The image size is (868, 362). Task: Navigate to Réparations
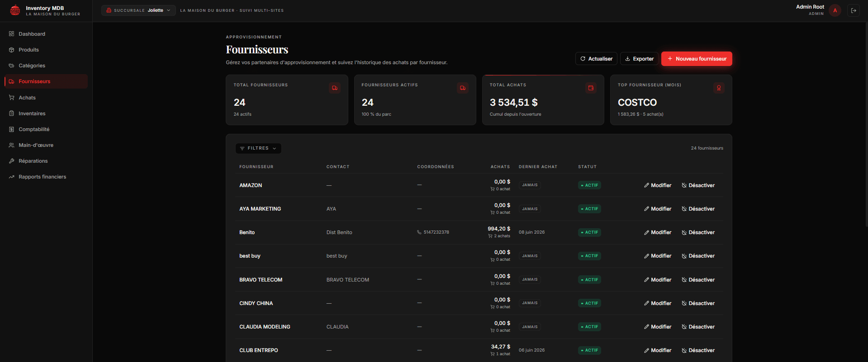click(46, 161)
